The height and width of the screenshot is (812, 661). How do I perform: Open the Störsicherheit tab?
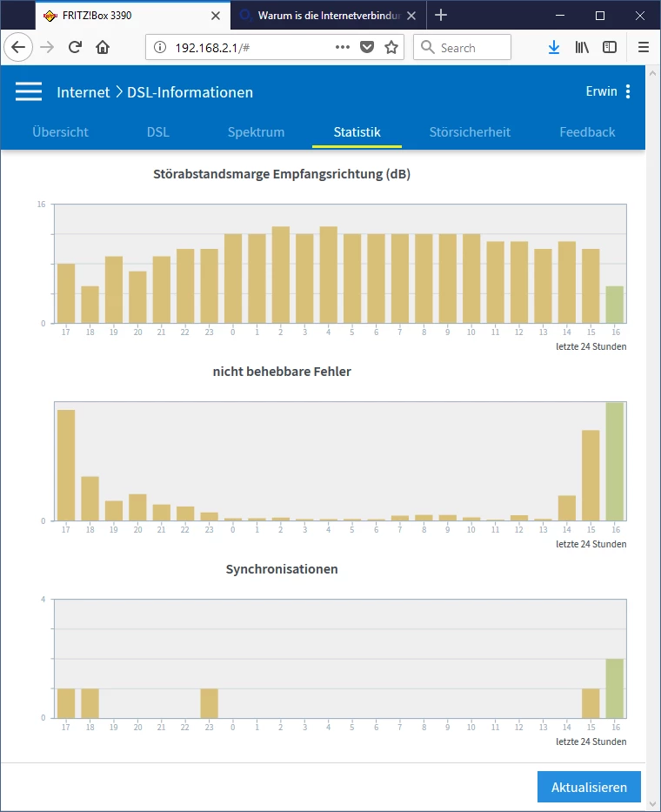470,132
